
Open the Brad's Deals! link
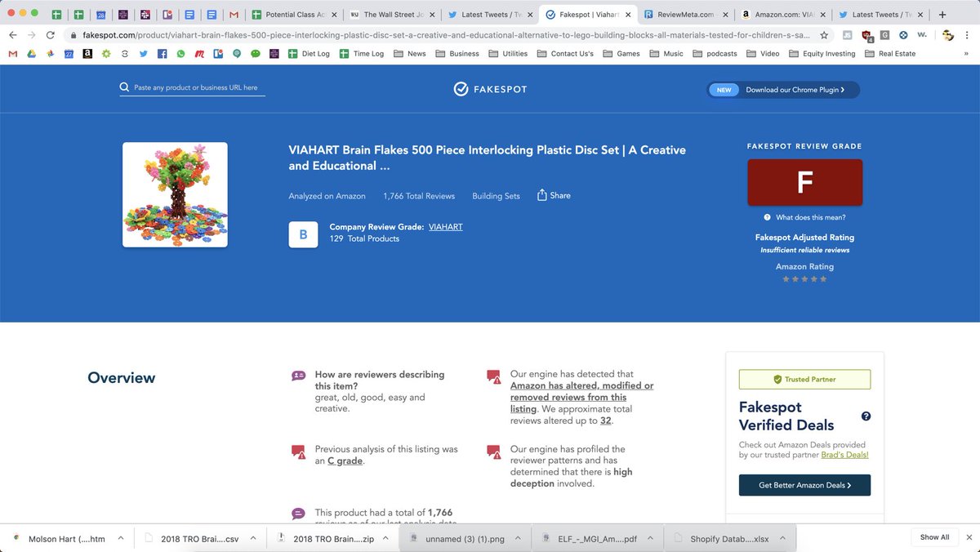coord(844,455)
